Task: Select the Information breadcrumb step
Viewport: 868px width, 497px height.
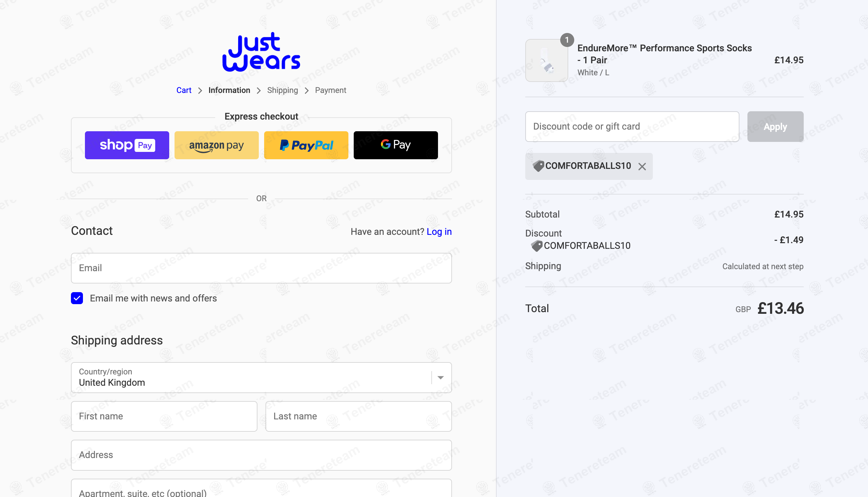Action: pos(229,90)
